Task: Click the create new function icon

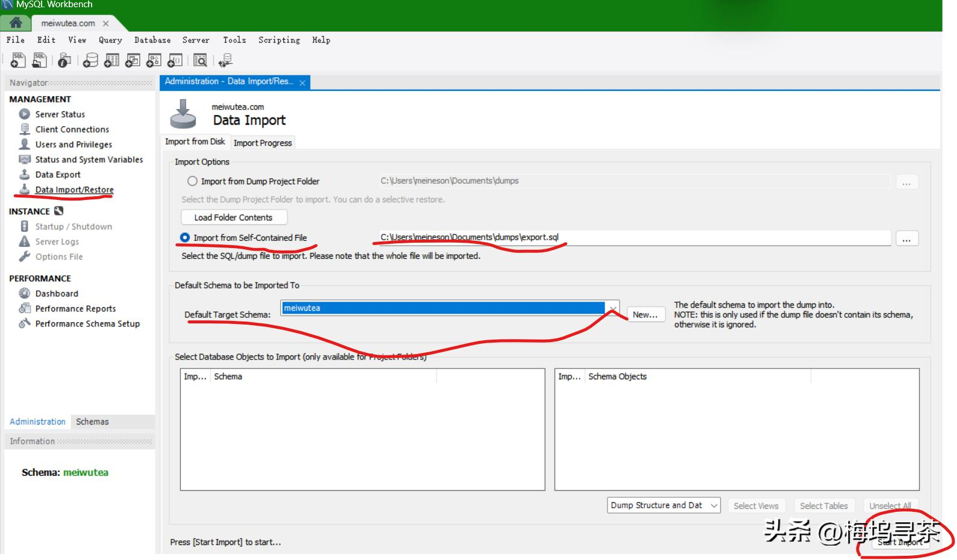Action: pos(175,60)
